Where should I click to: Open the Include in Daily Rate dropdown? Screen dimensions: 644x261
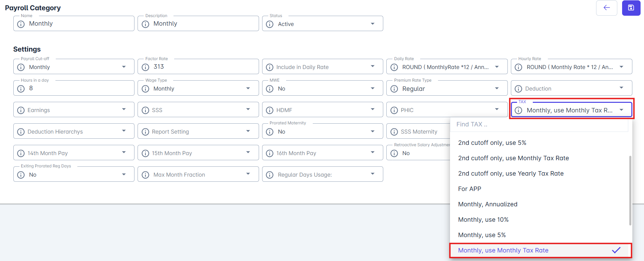372,67
